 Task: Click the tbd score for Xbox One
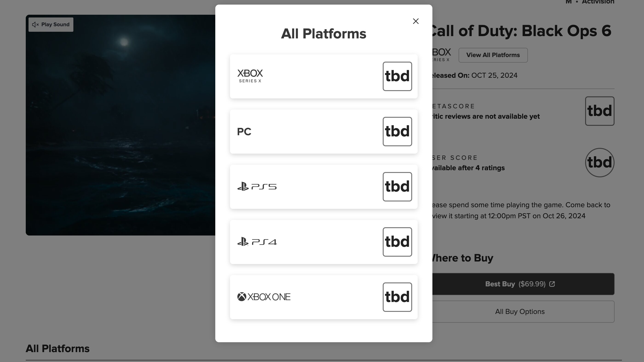(397, 297)
